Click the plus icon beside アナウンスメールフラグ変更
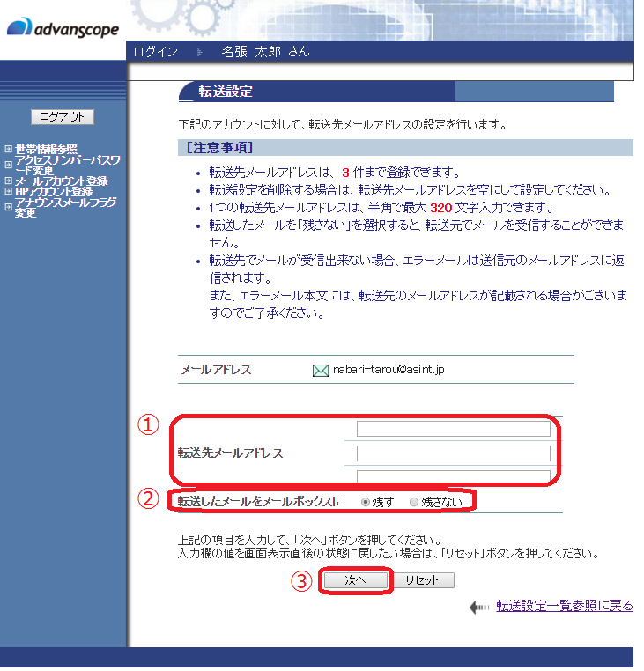Image resolution: width=644 pixels, height=671 pixels. (x=8, y=207)
